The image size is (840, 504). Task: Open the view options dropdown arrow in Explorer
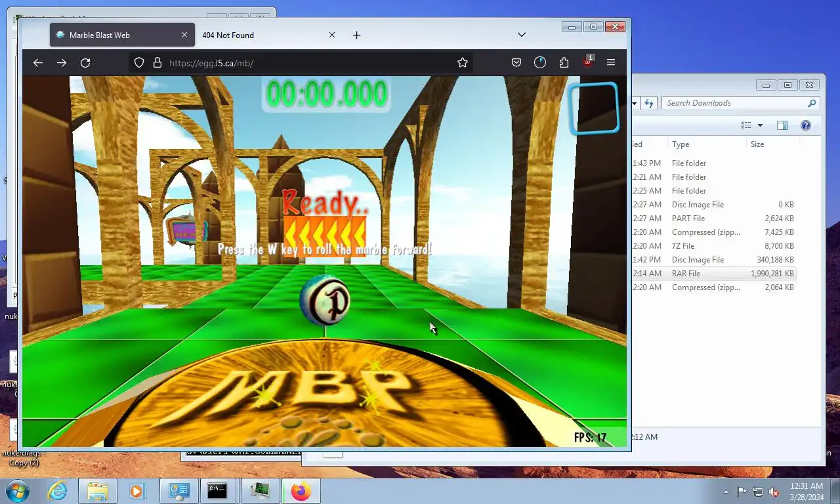(760, 125)
